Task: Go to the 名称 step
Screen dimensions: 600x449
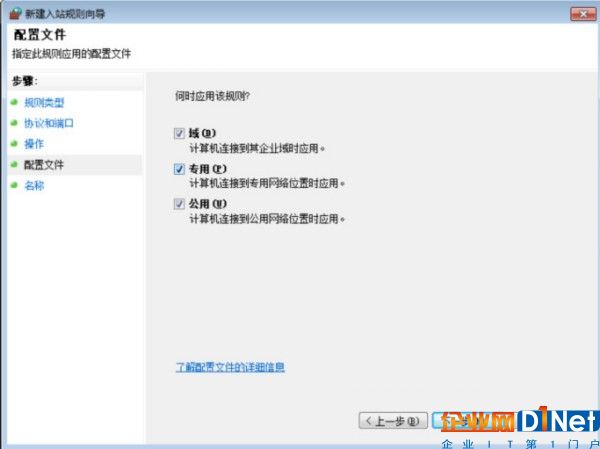Action: [34, 186]
